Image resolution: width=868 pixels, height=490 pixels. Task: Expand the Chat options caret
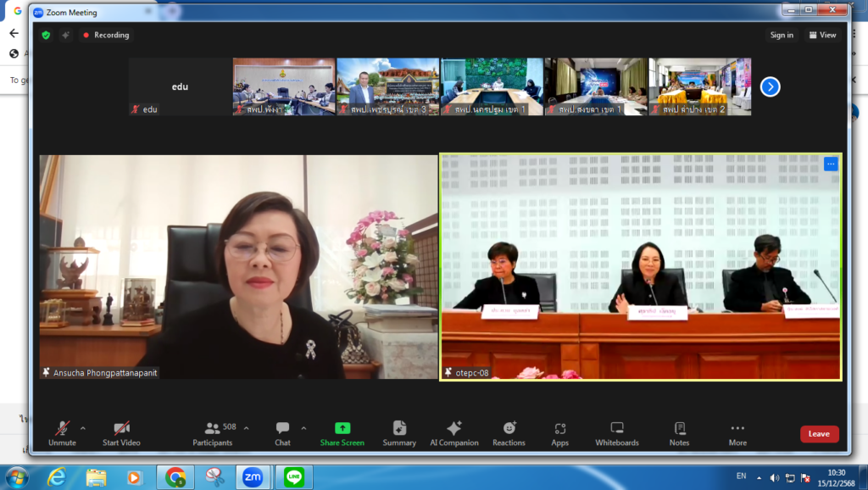[303, 428]
